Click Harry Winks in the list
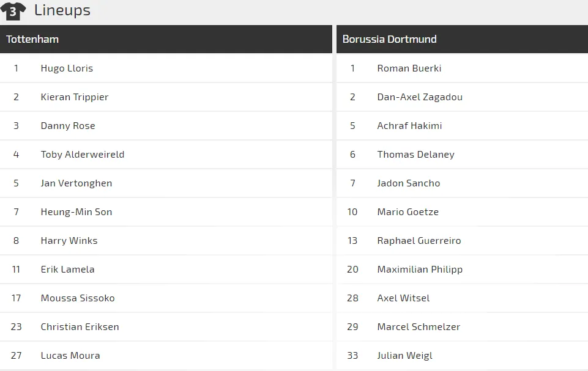The width and height of the screenshot is (588, 371). 69,241
